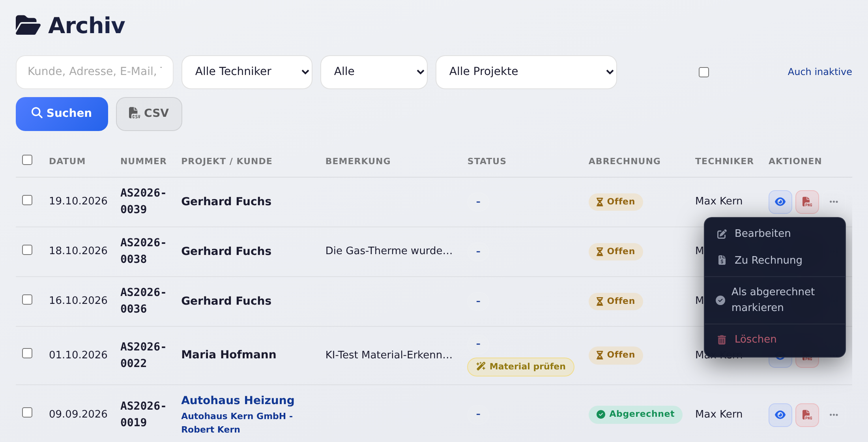Toggle the Auch inaktive checkbox

click(704, 72)
